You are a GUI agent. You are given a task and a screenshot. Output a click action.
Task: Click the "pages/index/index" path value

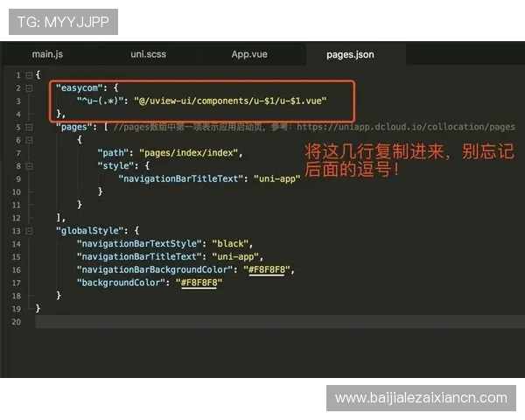(190, 152)
